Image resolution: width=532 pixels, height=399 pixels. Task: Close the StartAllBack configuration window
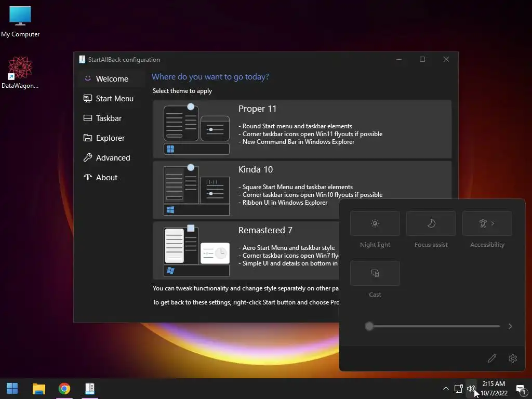[x=446, y=59]
